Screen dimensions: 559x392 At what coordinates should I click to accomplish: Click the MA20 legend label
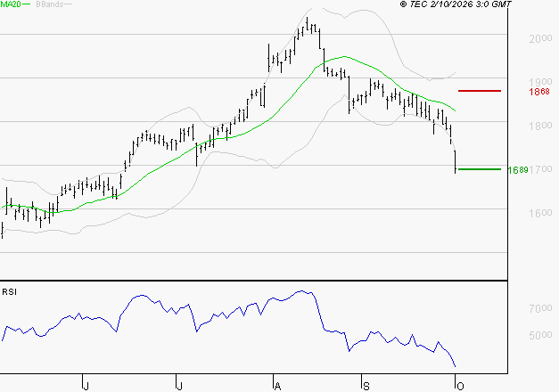pyautogui.click(x=11, y=4)
